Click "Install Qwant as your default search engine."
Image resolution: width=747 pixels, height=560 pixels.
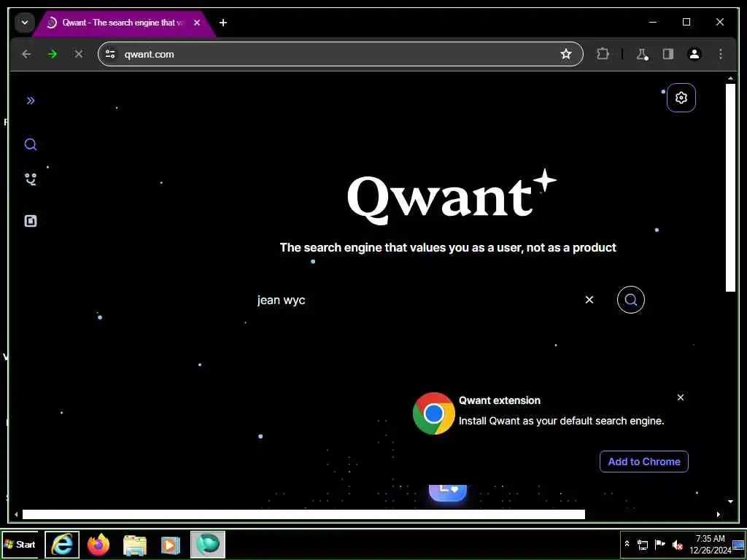click(561, 421)
